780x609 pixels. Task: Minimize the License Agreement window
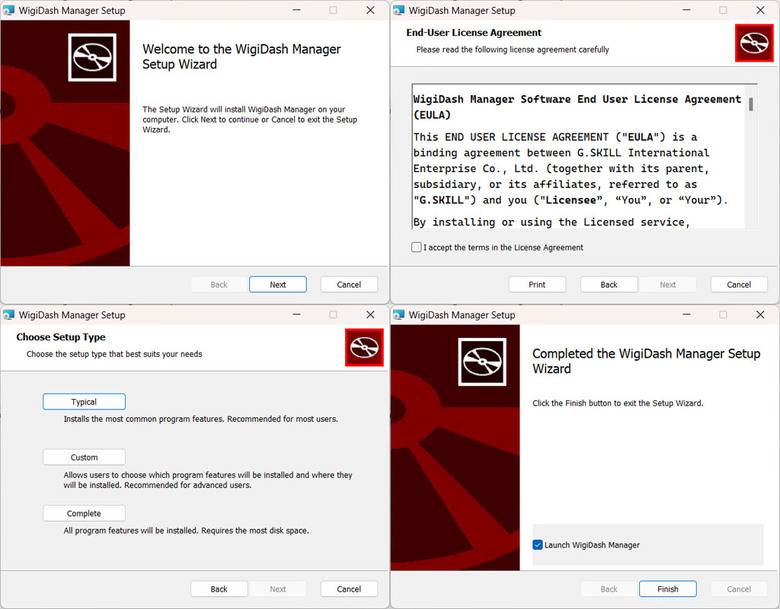click(686, 10)
